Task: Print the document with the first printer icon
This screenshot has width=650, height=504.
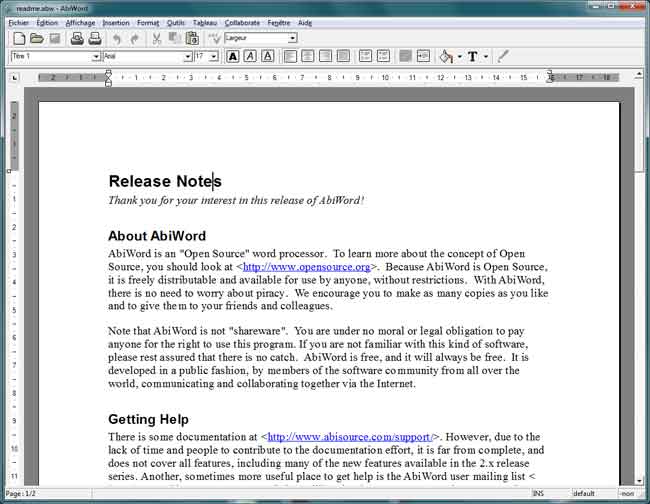Action: (77, 39)
